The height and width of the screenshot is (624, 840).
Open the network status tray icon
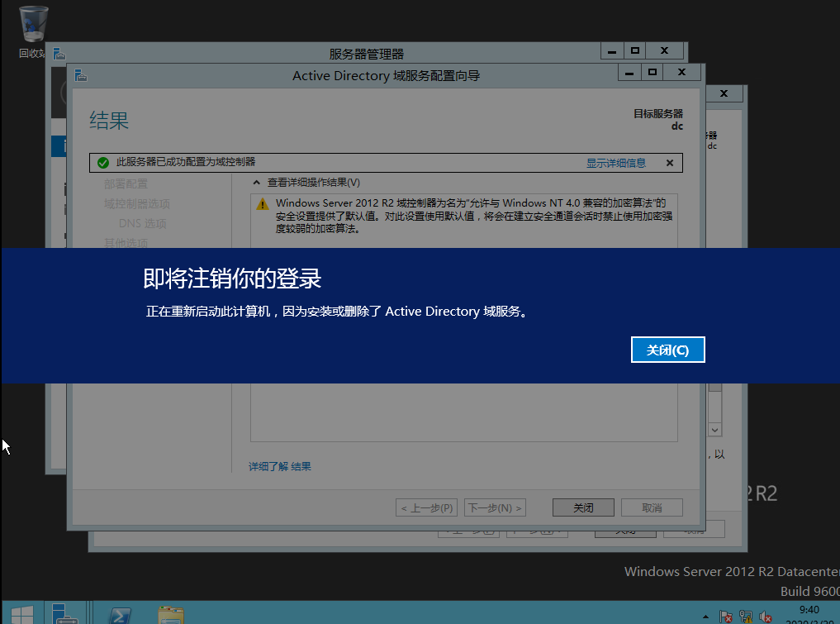click(746, 617)
